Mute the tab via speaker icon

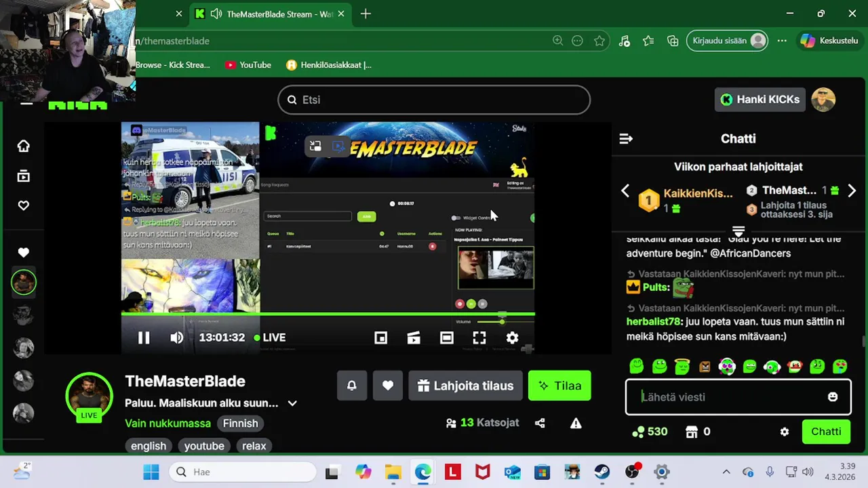[x=216, y=14]
